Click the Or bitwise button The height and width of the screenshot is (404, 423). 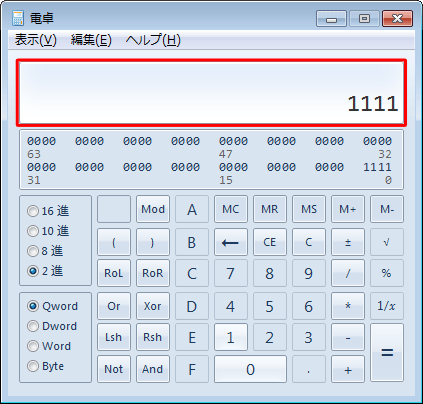114,306
